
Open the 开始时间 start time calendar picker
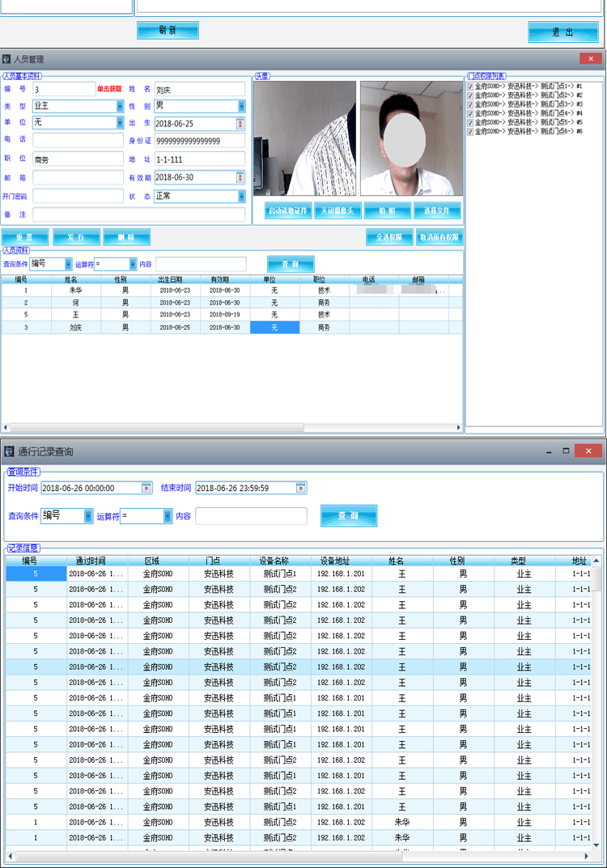coord(146,488)
